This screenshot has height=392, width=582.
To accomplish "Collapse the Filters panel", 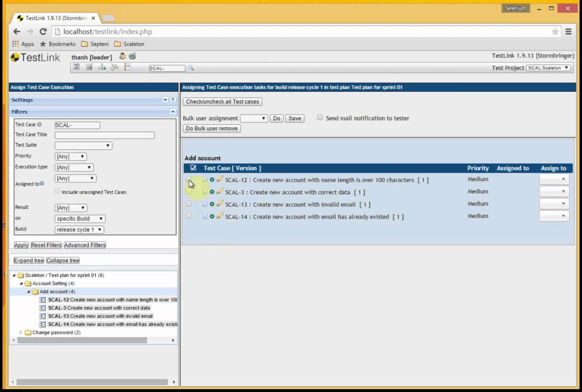I will click(x=173, y=111).
